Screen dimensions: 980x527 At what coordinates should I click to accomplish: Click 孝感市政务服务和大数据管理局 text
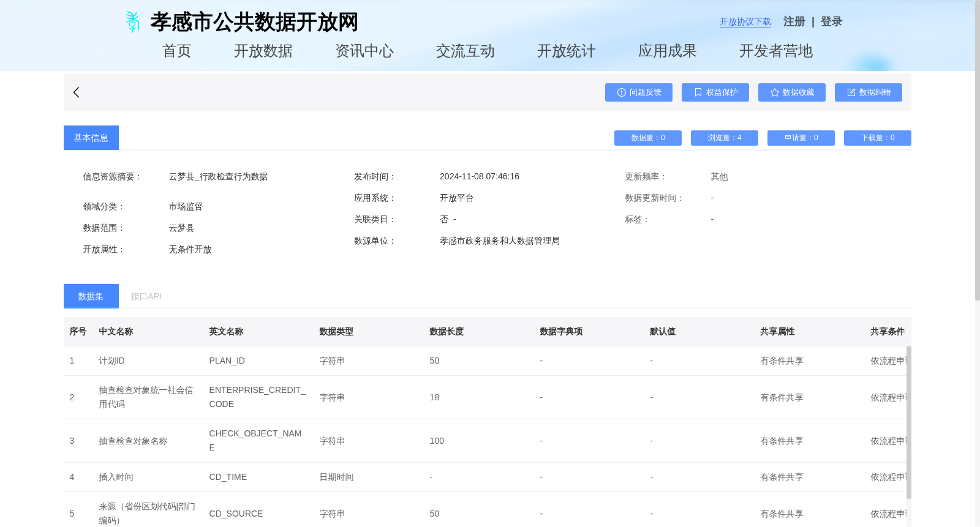(x=500, y=241)
